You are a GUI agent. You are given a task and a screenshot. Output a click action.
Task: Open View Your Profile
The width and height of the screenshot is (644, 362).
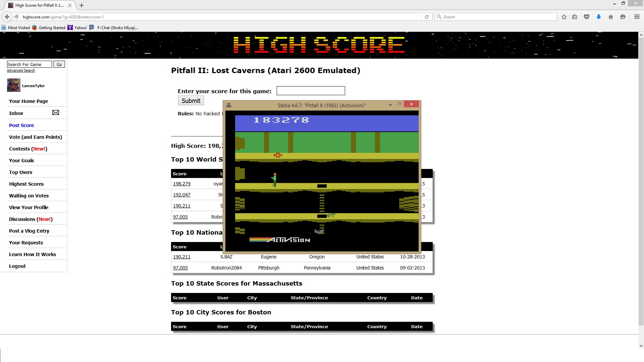coord(29,207)
